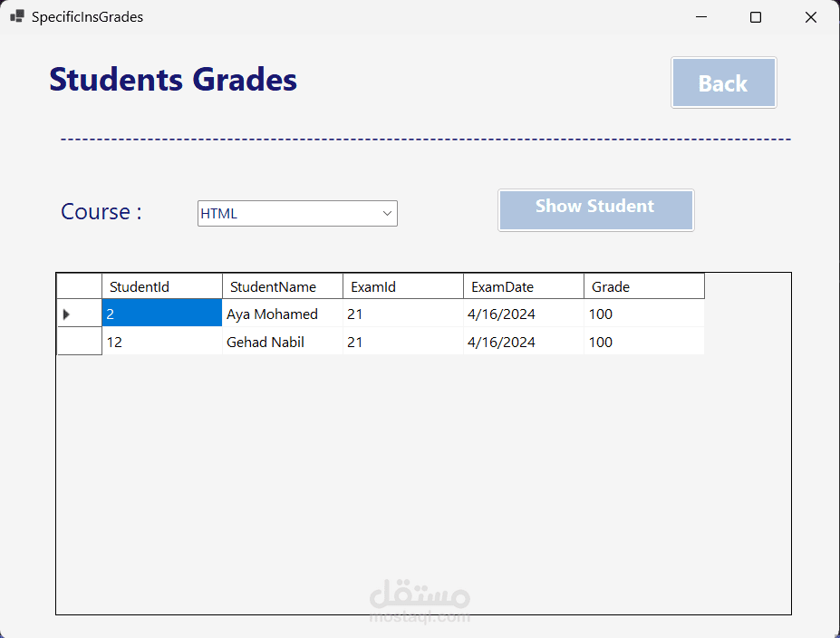This screenshot has height=638, width=840.
Task: Maximize the SpecificInsGrades window
Action: coord(756,17)
